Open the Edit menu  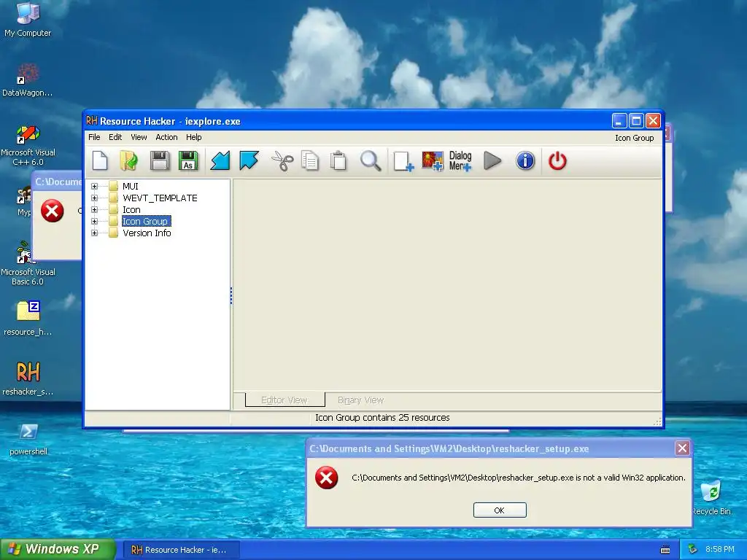click(x=115, y=137)
